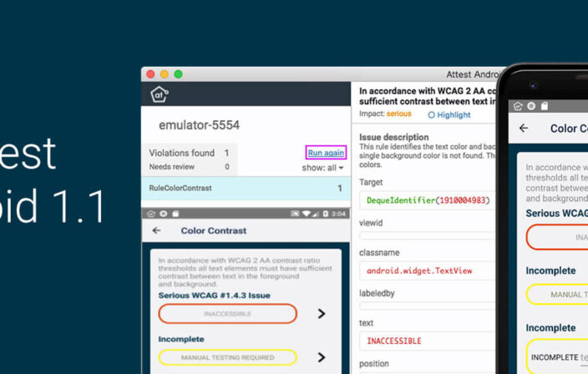Click the Attest home logo icon
The image size is (588, 374).
(x=159, y=94)
